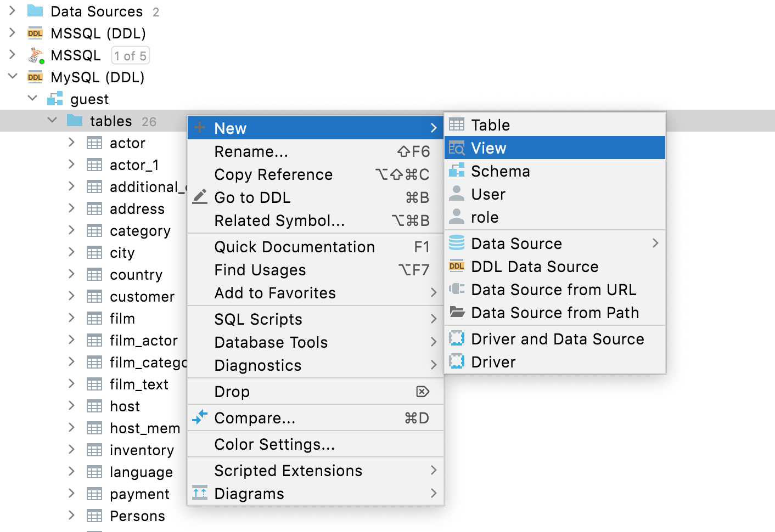Open the Data Source submenu arrow

[x=656, y=243]
